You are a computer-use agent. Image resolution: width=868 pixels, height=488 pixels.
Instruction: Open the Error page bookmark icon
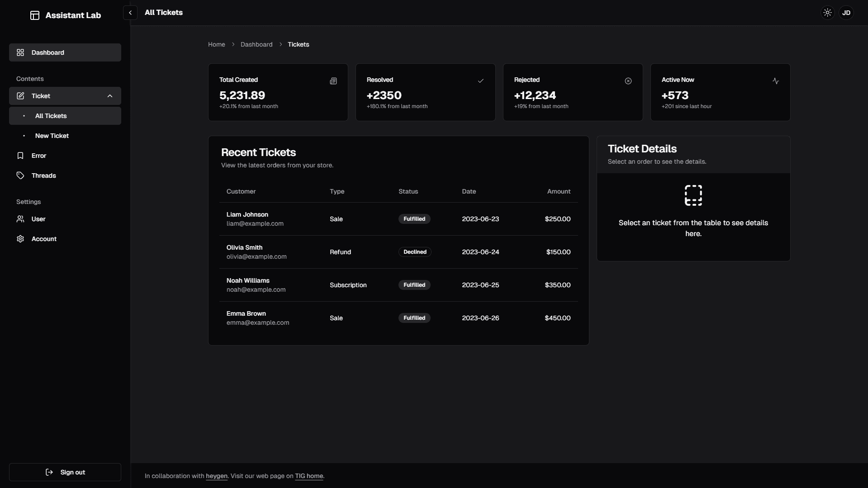tap(20, 156)
